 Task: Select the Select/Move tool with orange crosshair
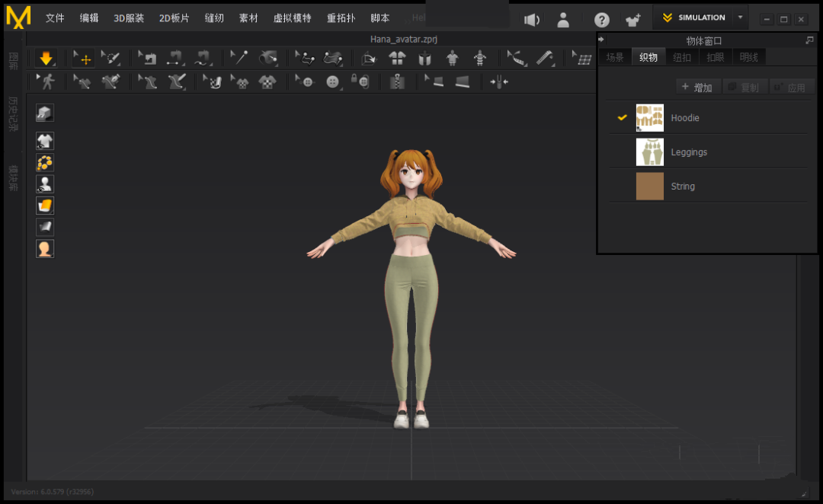tap(83, 58)
